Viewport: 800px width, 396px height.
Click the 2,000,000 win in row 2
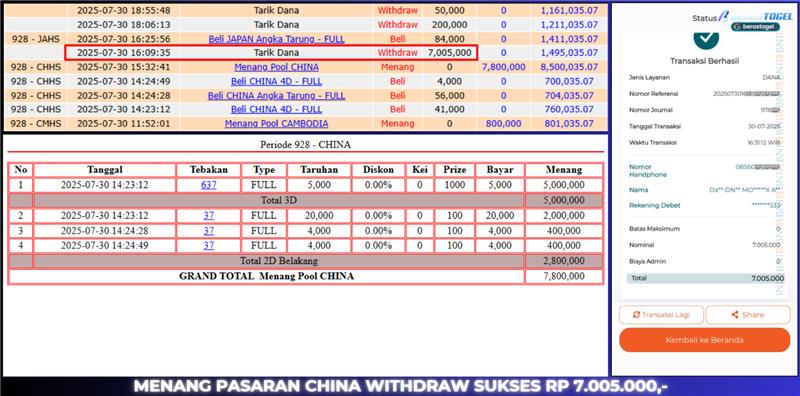pyautogui.click(x=564, y=216)
